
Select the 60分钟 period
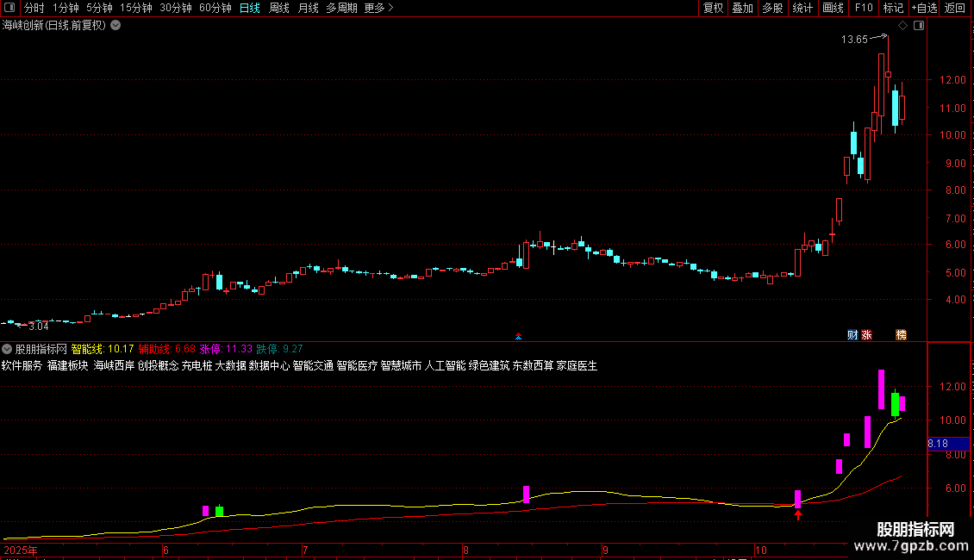point(215,8)
